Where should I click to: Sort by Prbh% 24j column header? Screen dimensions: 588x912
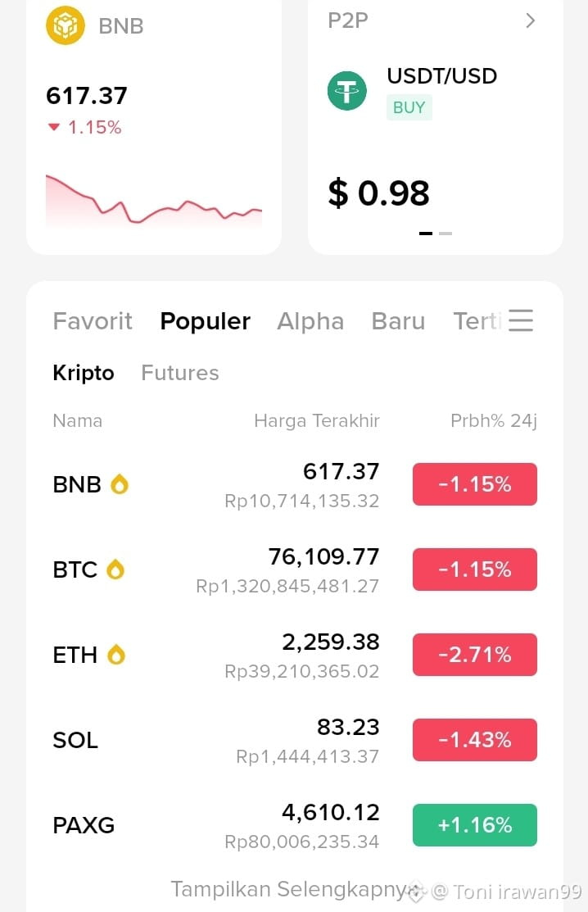493,420
